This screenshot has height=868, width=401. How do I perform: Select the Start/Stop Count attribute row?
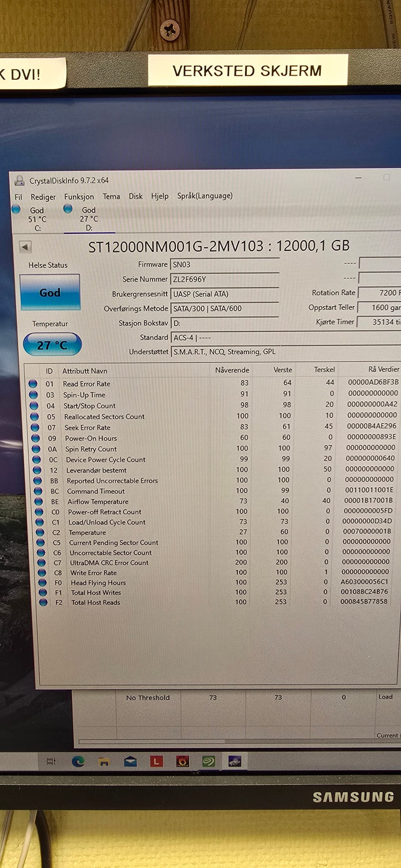click(x=213, y=405)
